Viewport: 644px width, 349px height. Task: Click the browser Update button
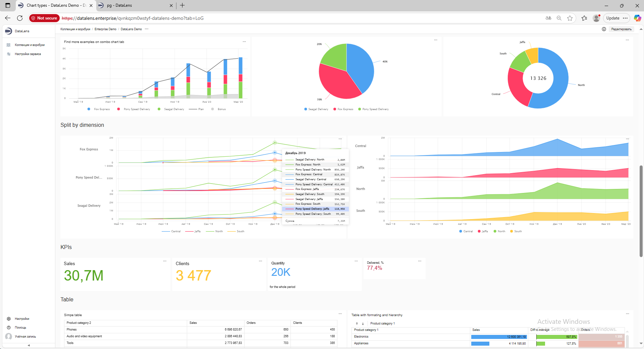[612, 18]
